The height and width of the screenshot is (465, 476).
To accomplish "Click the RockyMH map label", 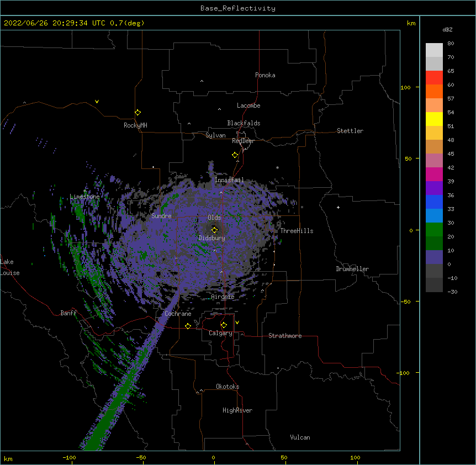I will 135,125.
